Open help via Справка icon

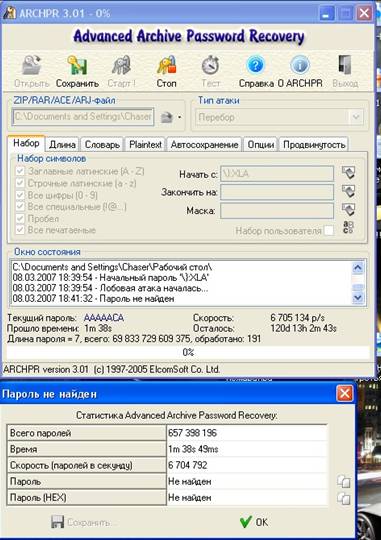(256, 65)
